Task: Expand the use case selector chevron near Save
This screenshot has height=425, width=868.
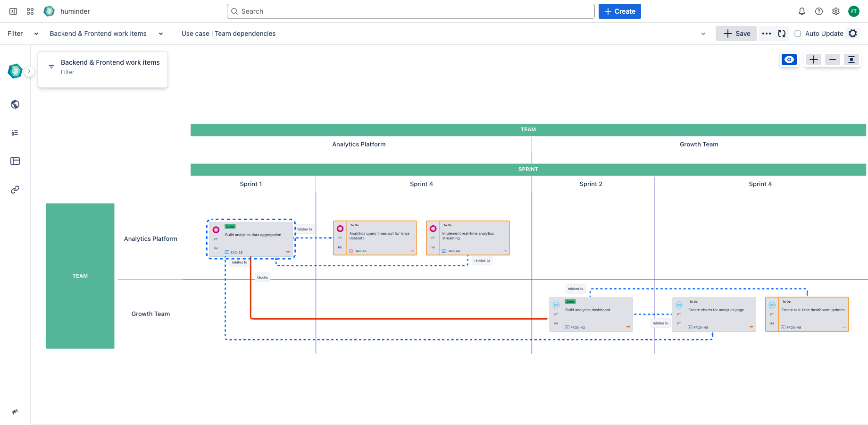Action: (x=703, y=34)
